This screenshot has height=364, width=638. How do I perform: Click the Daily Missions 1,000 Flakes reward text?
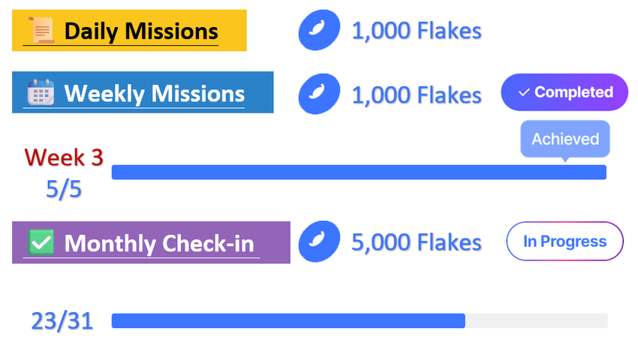417,31
